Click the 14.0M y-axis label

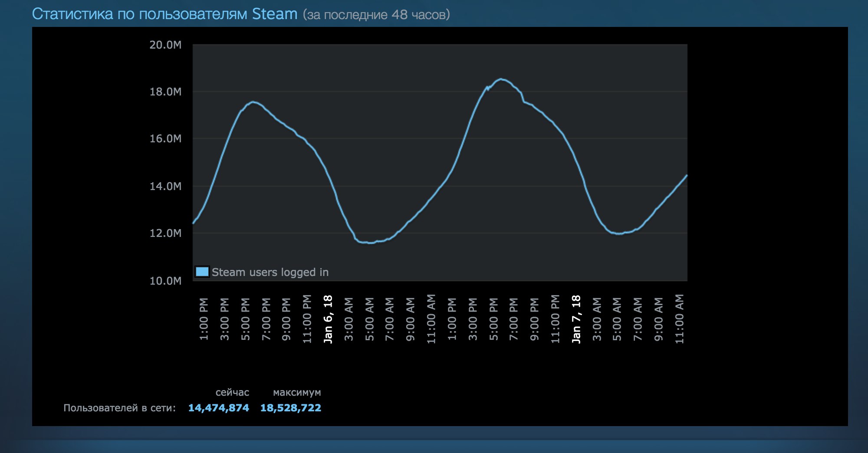click(x=165, y=186)
